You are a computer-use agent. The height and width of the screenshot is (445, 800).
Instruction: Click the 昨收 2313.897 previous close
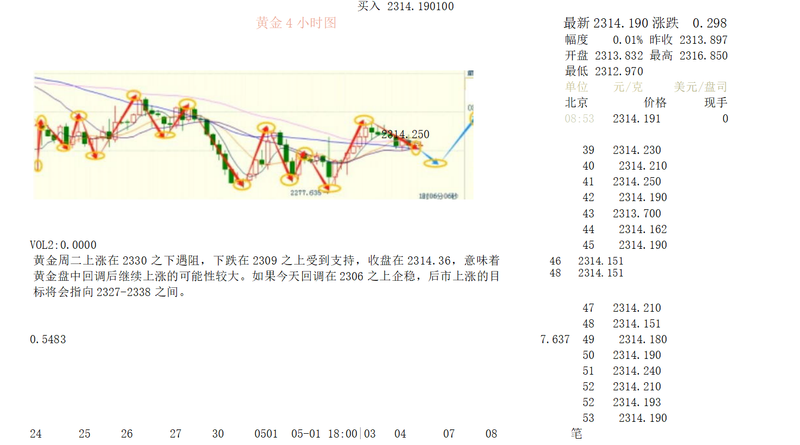pyautogui.click(x=689, y=40)
